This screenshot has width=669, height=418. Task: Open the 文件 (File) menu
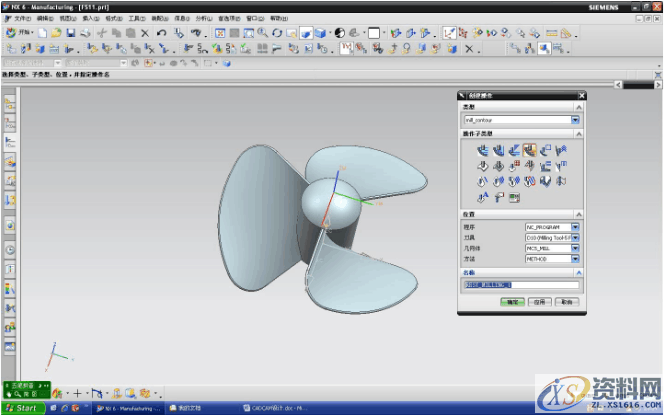coord(20,18)
